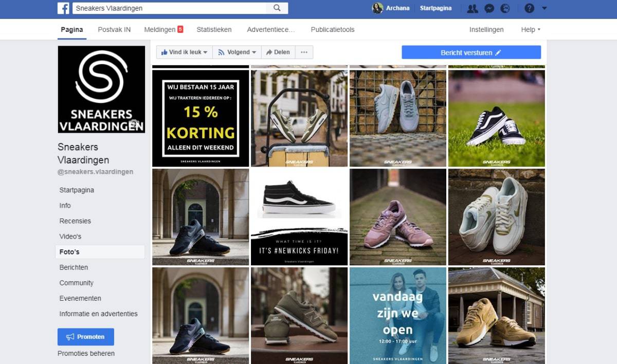
Task: Click the Sneakers Vlaardingen page logo
Action: (101, 89)
